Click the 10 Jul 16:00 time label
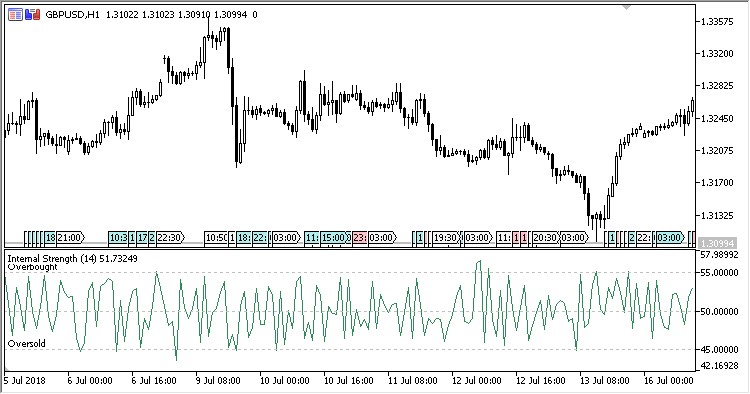 coord(348,381)
